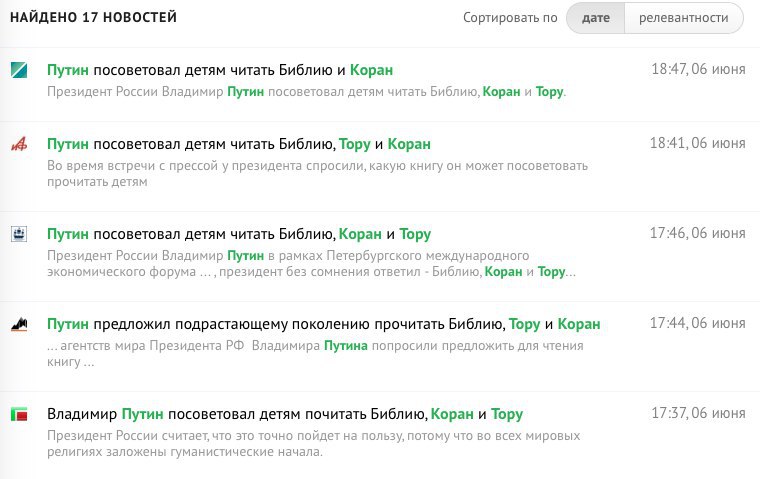Viewport: 760px width, 479px height.
Task: Click the teal source icon beside the 18:47 news item
Action: point(19,70)
